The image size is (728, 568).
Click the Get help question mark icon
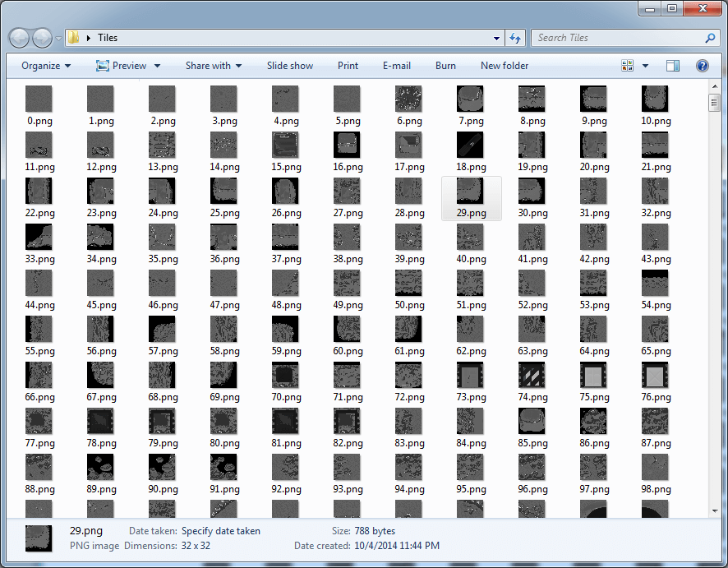point(703,66)
